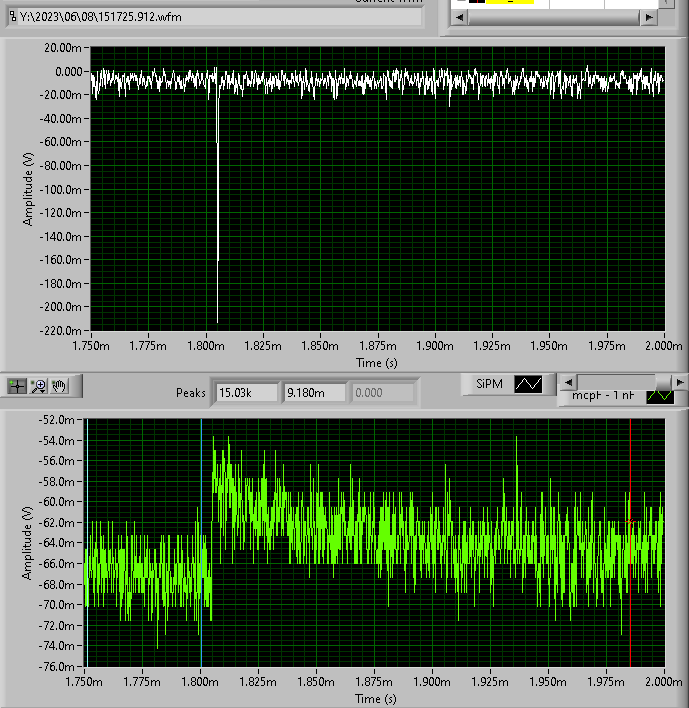Select the zoom magnifier tool
This screenshot has height=708, width=689.
coord(39,385)
